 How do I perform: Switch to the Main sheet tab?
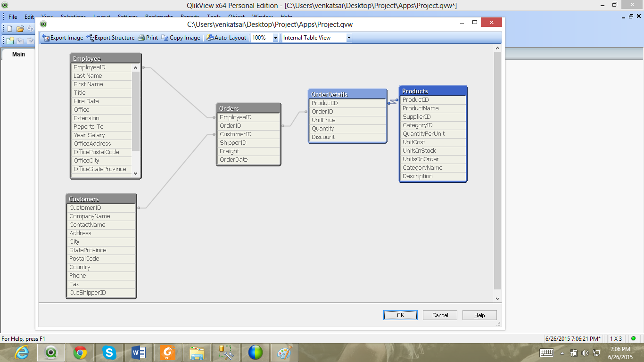(x=18, y=54)
